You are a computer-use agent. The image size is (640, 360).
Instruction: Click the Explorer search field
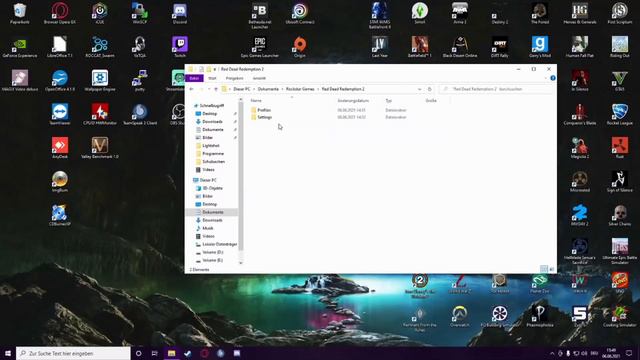[x=496, y=89]
